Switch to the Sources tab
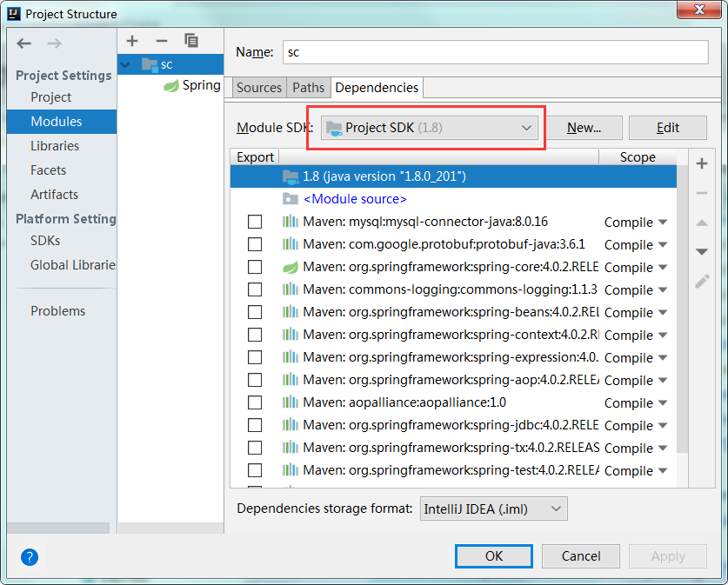728x585 pixels. tap(259, 88)
